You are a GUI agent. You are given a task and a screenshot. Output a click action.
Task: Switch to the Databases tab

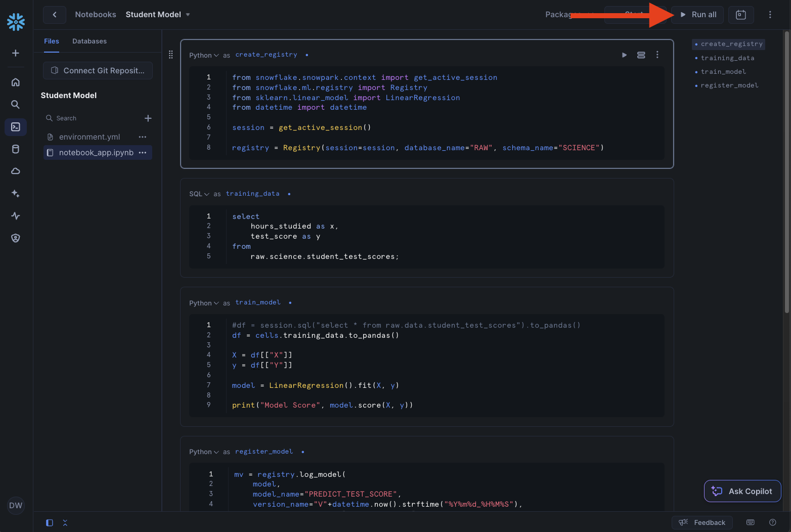(x=90, y=41)
